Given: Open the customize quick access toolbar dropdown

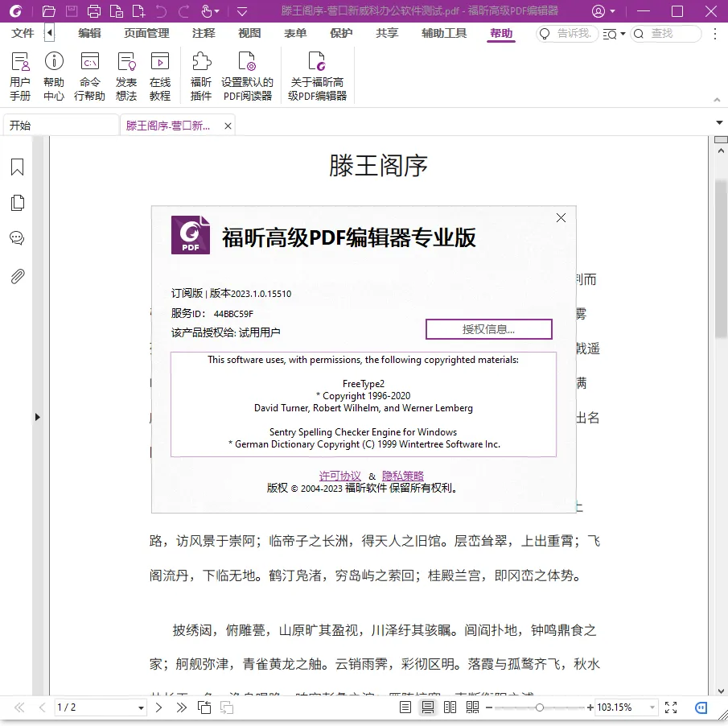Looking at the screenshot, I should [242, 11].
